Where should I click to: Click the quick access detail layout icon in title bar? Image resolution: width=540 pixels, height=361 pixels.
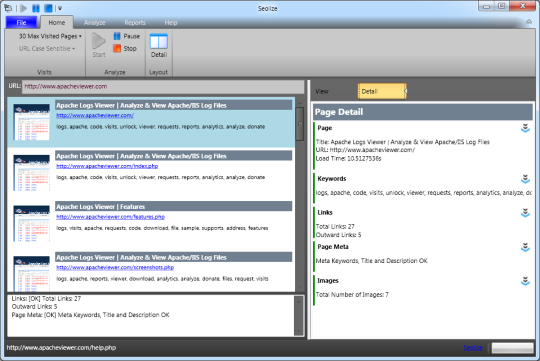pyautogui.click(x=48, y=8)
